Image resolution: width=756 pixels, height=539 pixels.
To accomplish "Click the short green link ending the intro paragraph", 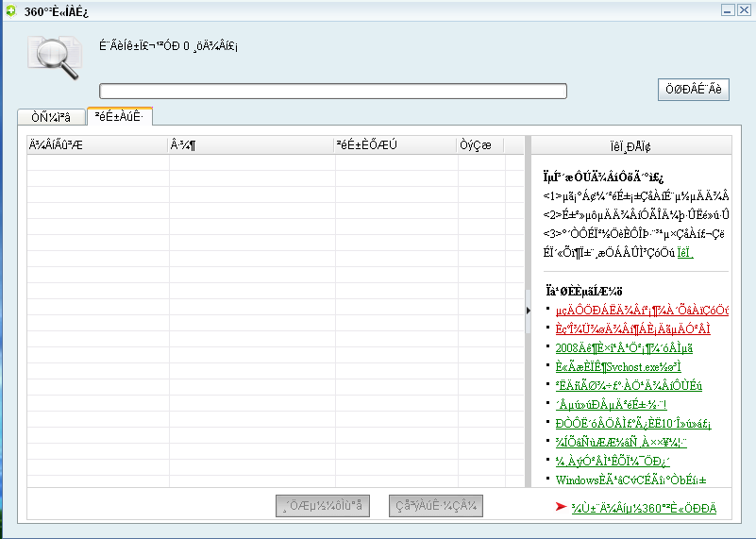I will (x=685, y=253).
